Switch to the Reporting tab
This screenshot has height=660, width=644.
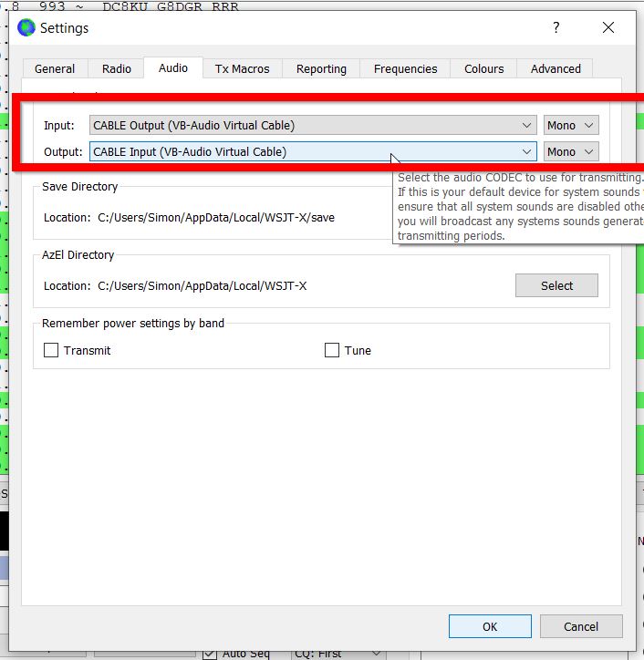click(321, 68)
